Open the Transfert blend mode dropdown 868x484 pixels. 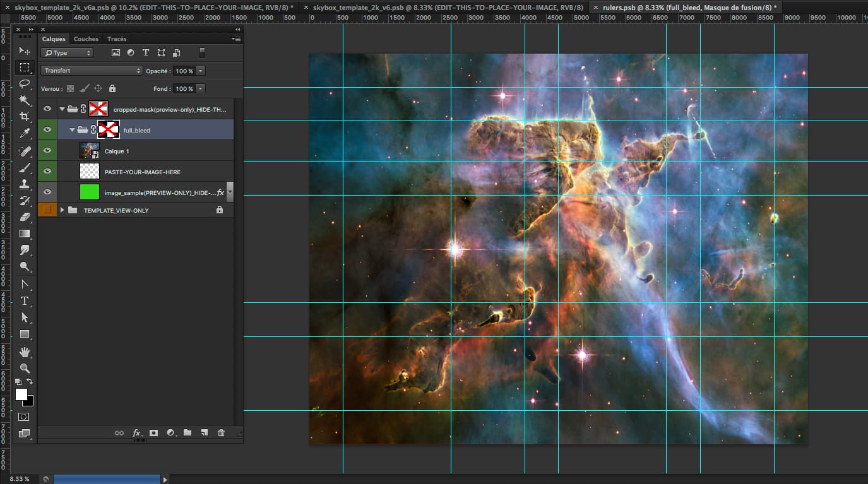pos(92,71)
